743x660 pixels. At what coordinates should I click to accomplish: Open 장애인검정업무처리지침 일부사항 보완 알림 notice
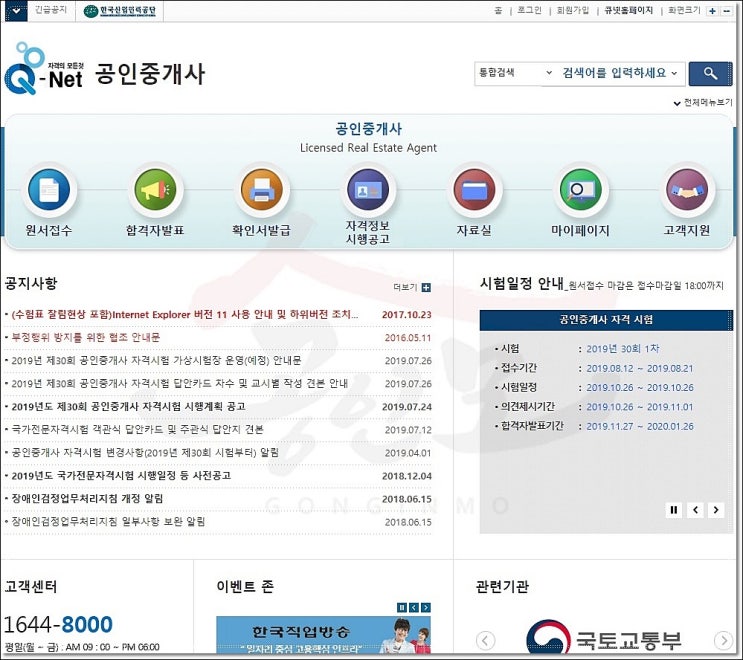109,522
